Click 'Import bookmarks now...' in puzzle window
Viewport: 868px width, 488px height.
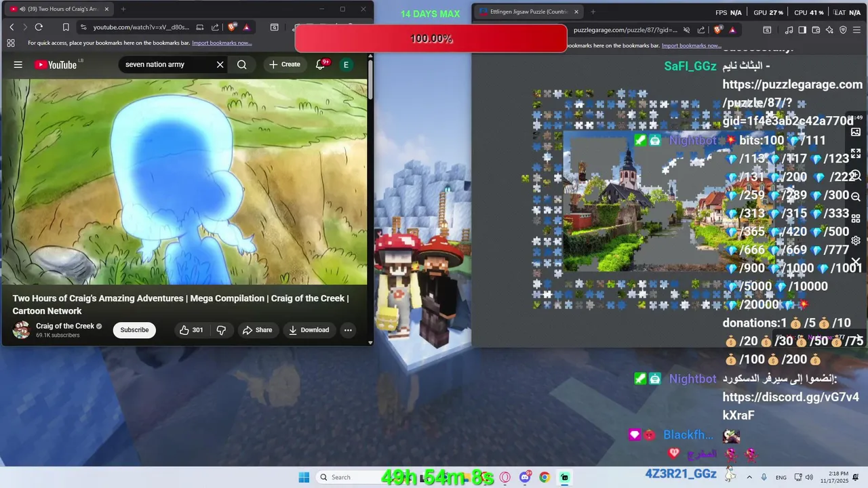(691, 45)
